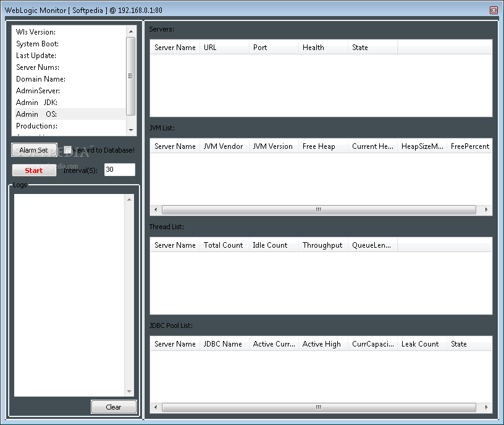Click JDBC Pool List scroll left arrow
This screenshot has height=425, width=504.
156,407
